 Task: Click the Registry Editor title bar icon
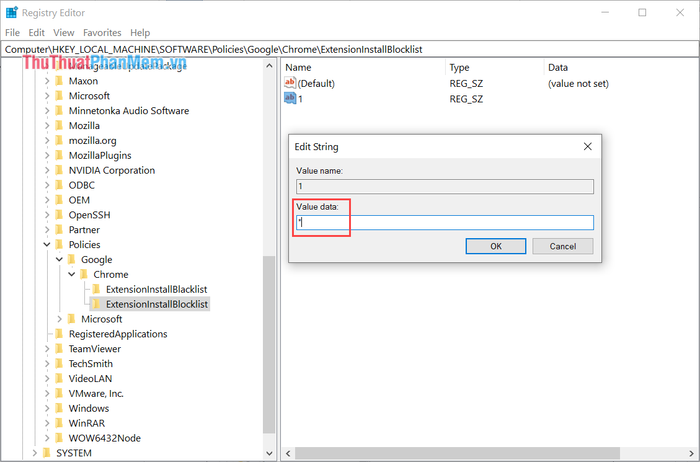(x=12, y=12)
